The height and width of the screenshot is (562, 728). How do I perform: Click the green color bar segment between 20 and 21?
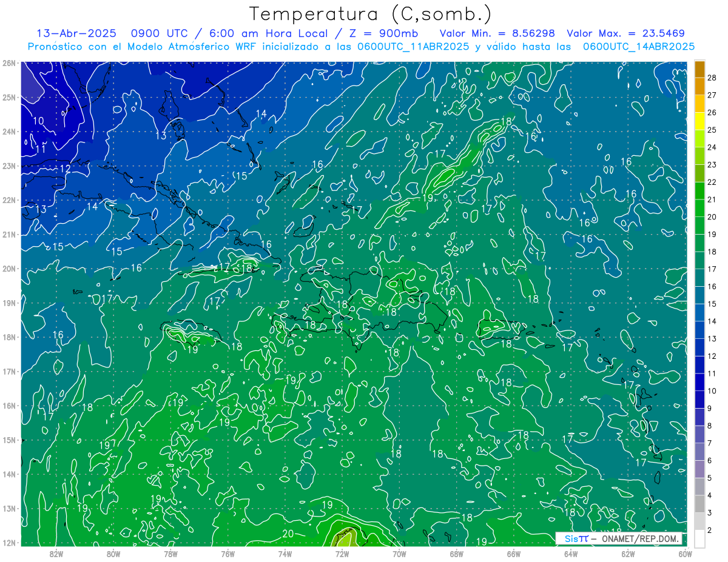(699, 208)
